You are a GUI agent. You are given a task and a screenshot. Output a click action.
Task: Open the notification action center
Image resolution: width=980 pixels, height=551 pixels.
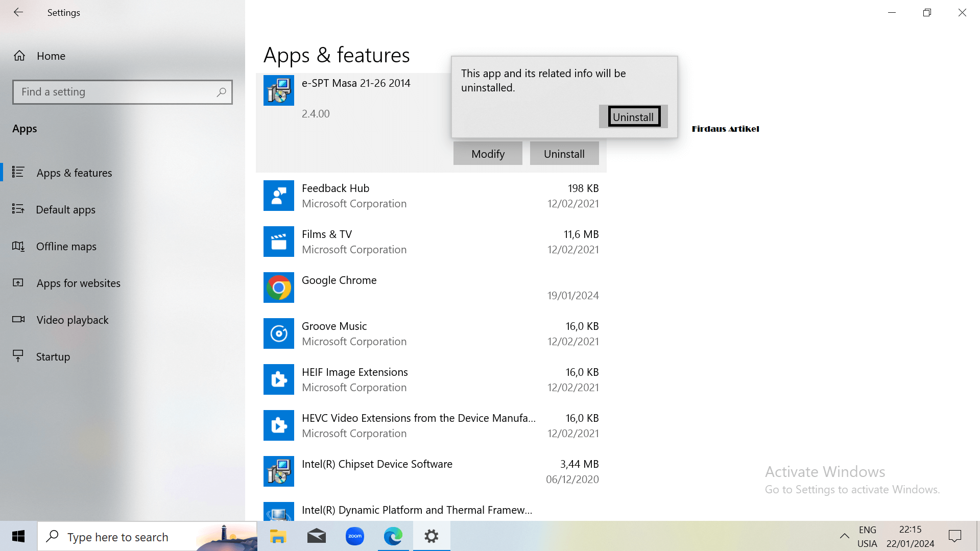tap(955, 536)
